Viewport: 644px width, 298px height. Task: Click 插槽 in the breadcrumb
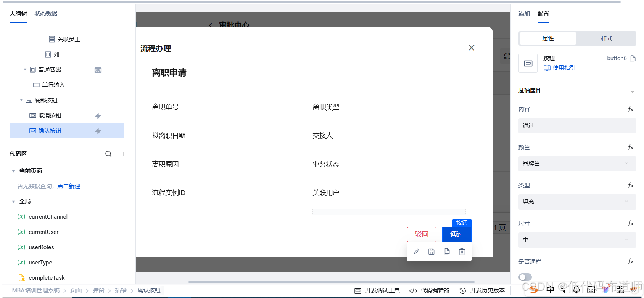121,290
